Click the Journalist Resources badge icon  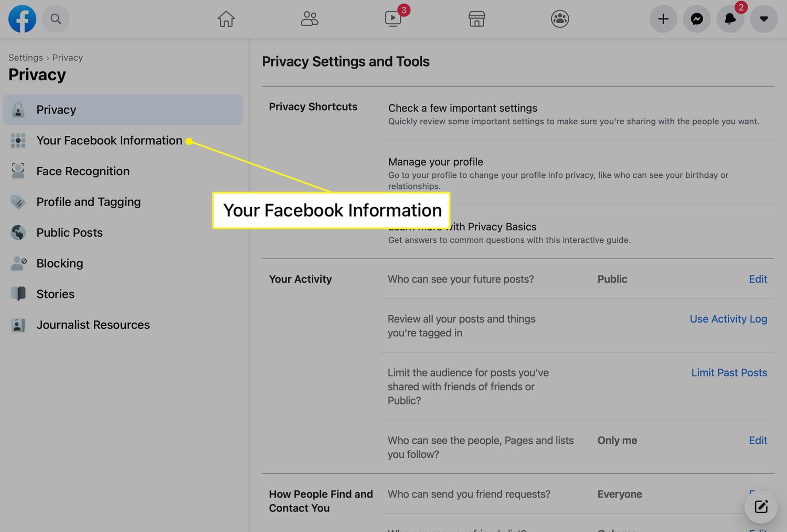tap(18, 325)
